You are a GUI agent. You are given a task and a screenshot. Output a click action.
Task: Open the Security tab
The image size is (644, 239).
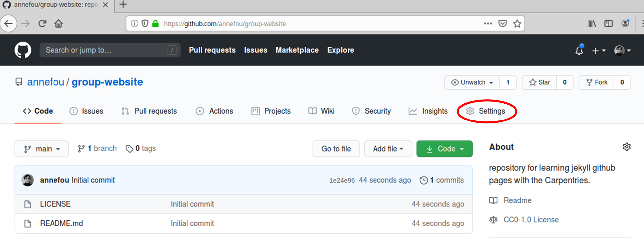click(371, 111)
